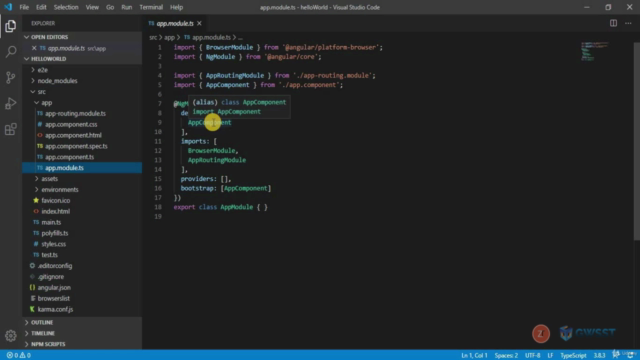Viewport: 640px width, 360px height.
Task: Change the TypeScript language mode
Action: [x=573, y=356]
